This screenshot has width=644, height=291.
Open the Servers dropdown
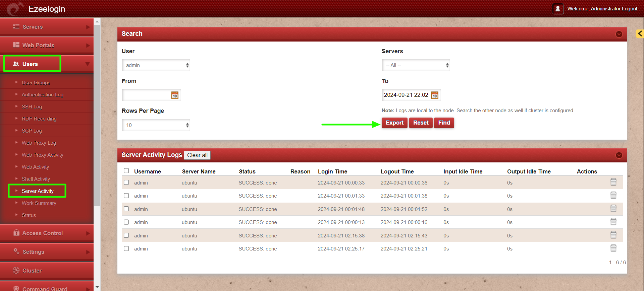[416, 65]
